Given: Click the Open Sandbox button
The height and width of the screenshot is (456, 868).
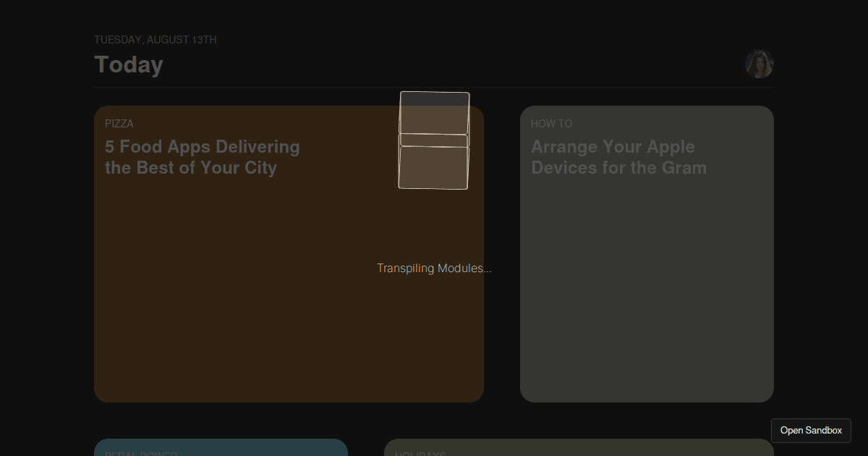Looking at the screenshot, I should pos(811,430).
